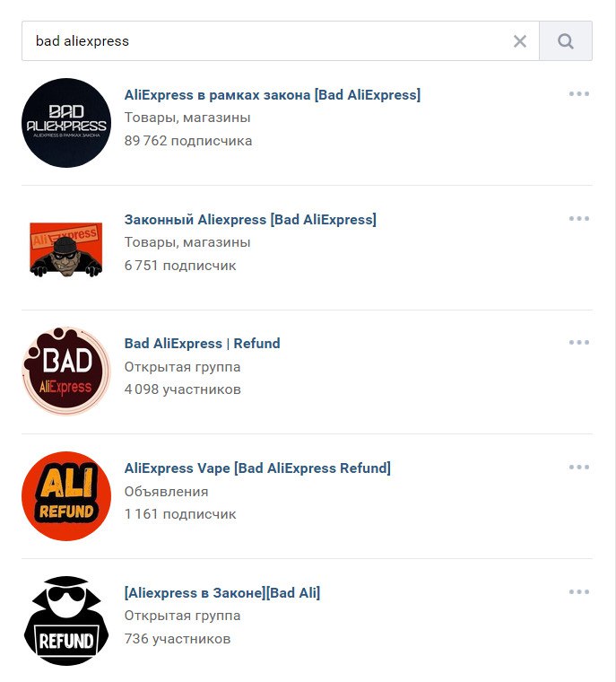Open 'AliExpress в рамках закона [Bad AliExpress]' group

[x=272, y=94]
